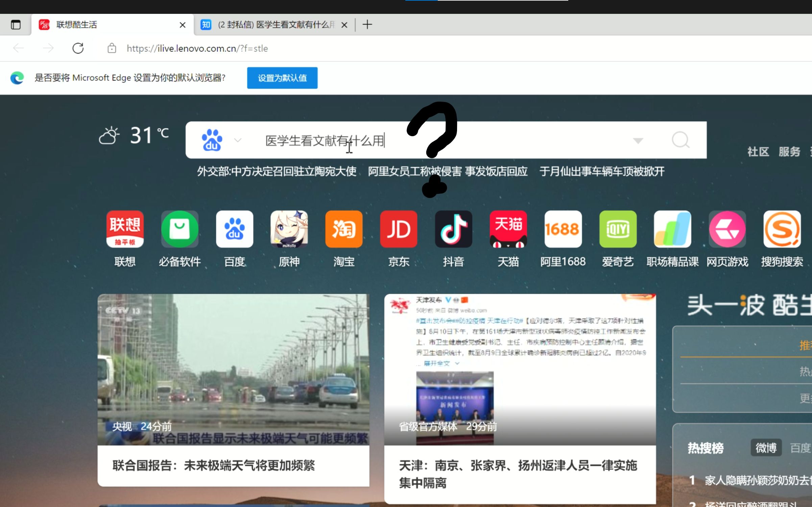Expand the search suggestions dropdown triangle

[638, 141]
